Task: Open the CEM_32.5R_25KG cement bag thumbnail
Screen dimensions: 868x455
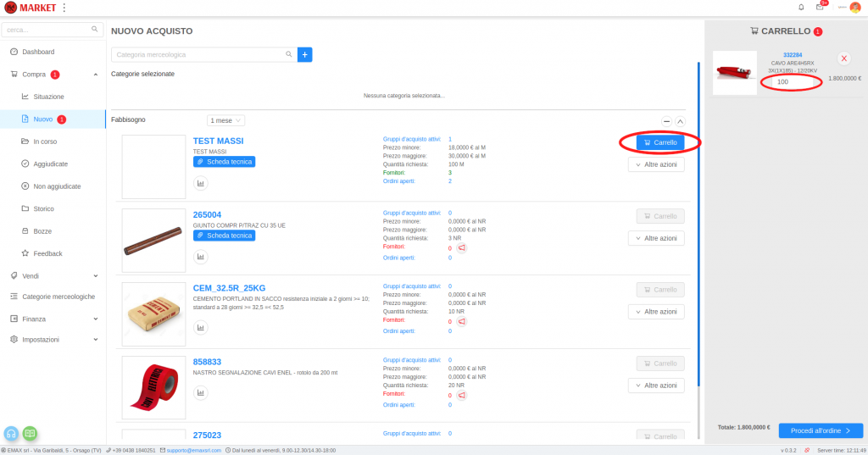Action: click(153, 314)
